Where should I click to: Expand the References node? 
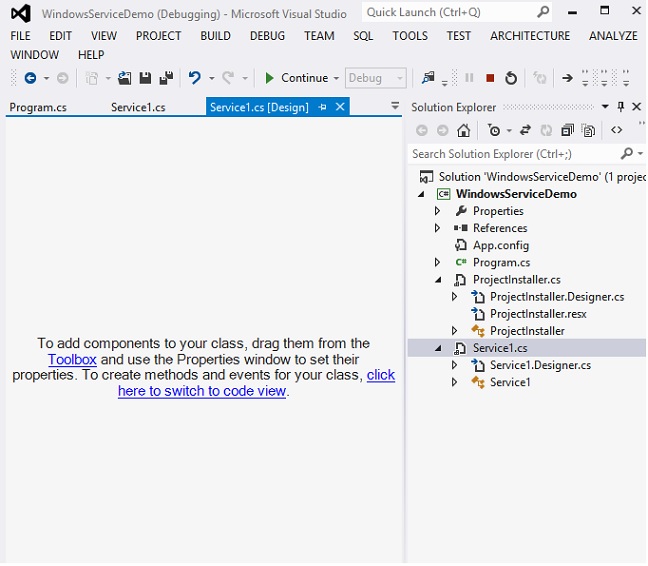tap(437, 228)
